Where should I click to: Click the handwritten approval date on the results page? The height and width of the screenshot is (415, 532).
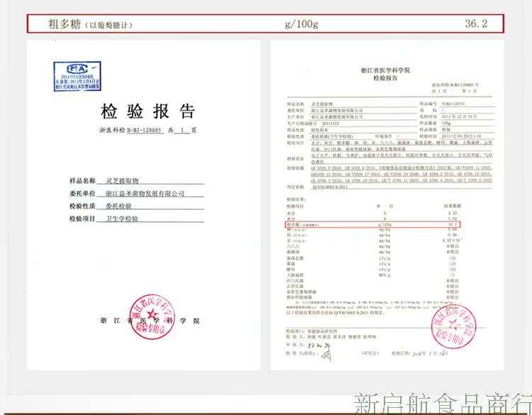pyautogui.click(x=431, y=353)
